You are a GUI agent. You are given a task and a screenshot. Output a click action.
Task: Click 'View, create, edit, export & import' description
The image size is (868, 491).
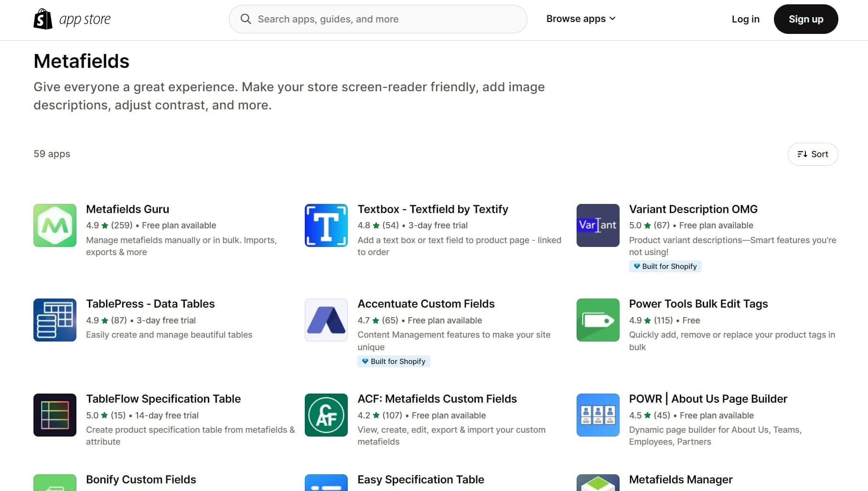click(451, 436)
